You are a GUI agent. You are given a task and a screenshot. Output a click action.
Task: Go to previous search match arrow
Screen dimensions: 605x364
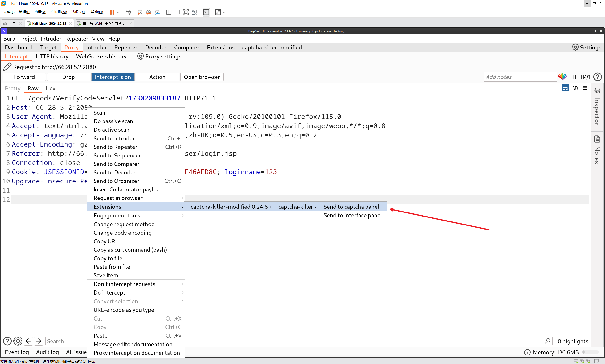tap(28, 341)
